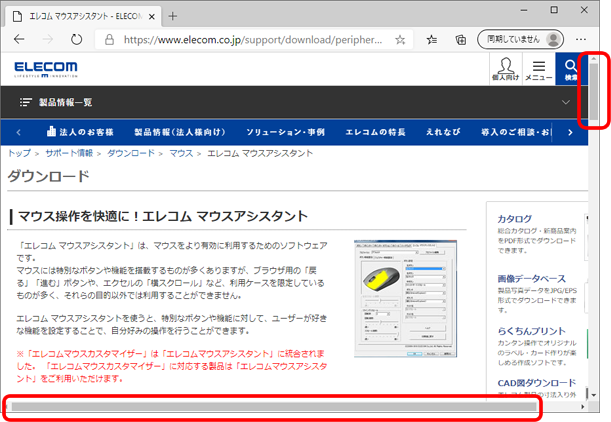Click the mouse assistant software screenshot thumbnail
This screenshot has width=611, height=422.
click(x=405, y=298)
